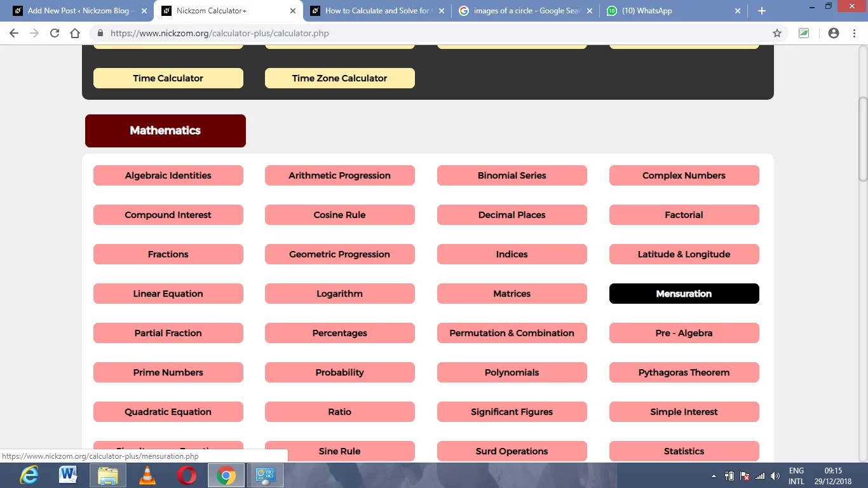Select the Sine Rule button

339,451
